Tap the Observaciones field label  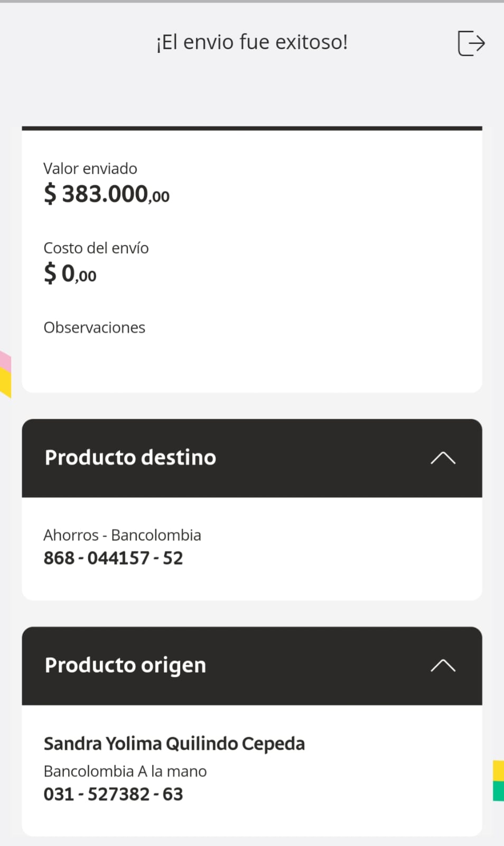pyautogui.click(x=95, y=328)
